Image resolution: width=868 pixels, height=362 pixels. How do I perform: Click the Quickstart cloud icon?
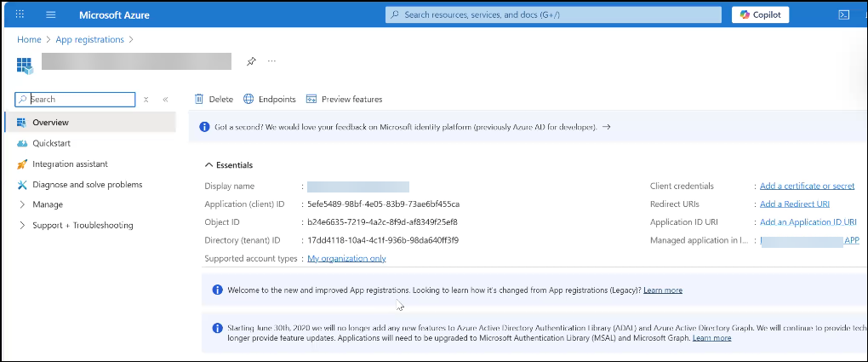[21, 144]
